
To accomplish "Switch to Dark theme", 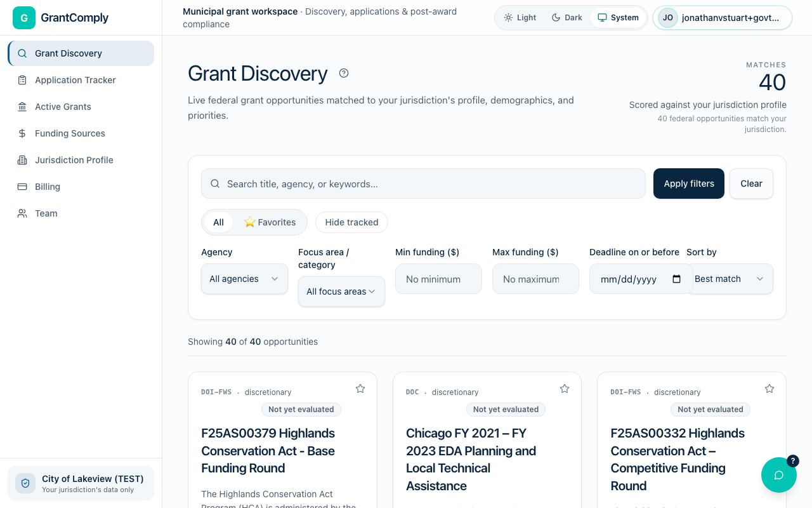I will point(566,18).
